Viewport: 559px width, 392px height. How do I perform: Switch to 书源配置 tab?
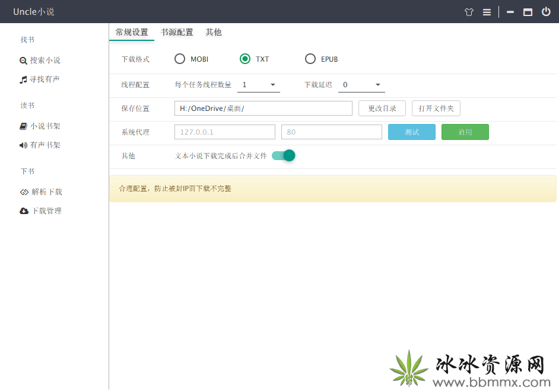pyautogui.click(x=177, y=33)
